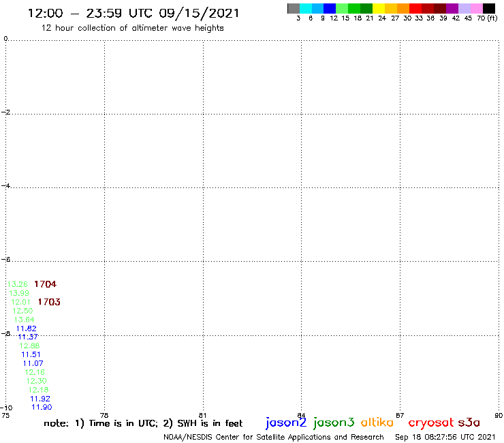This screenshot has height=443, width=504.
Task: Click the note about UTC and SWH
Action: point(143,423)
